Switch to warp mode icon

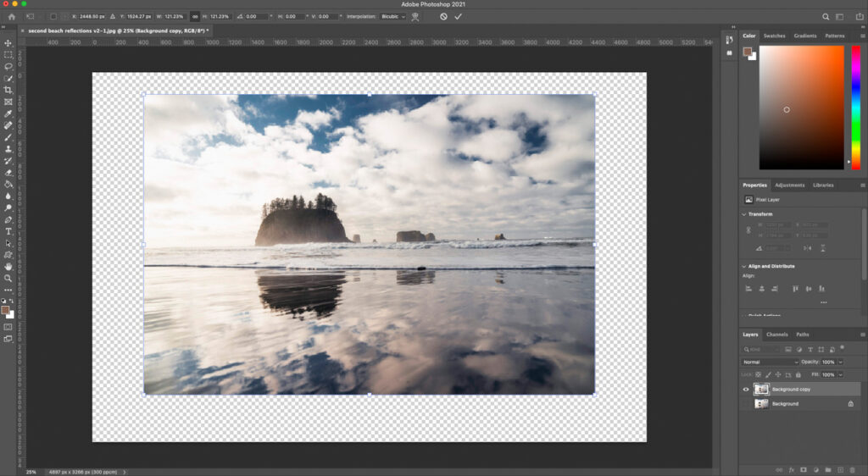(415, 17)
